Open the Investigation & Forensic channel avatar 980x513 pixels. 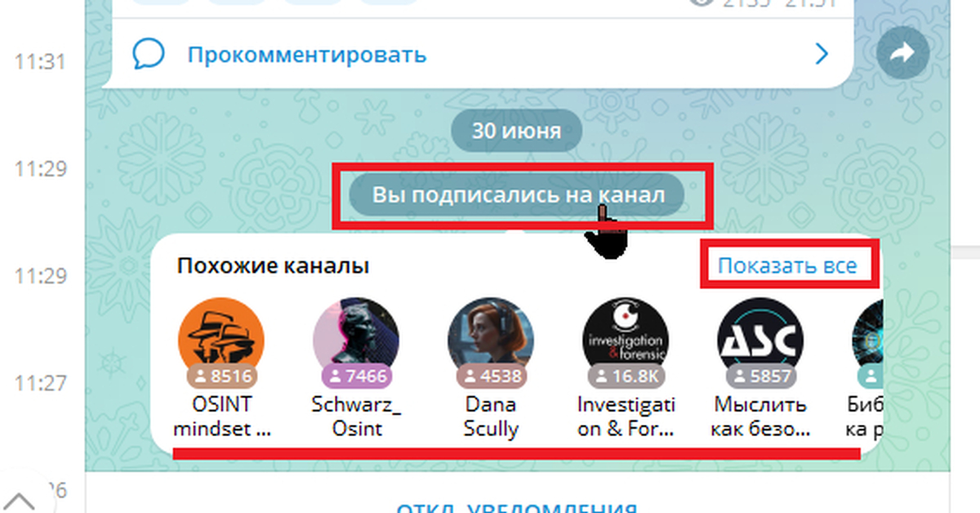[626, 341]
